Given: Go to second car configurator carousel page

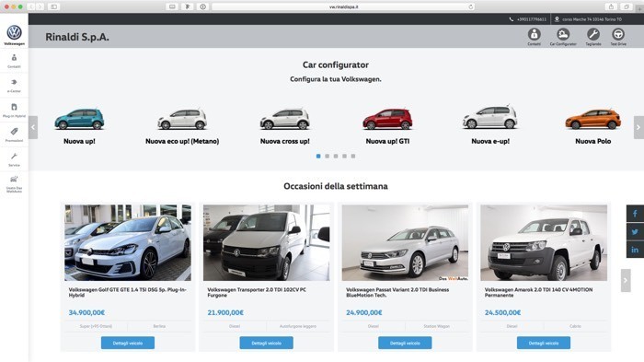Looking at the screenshot, I should tap(327, 157).
